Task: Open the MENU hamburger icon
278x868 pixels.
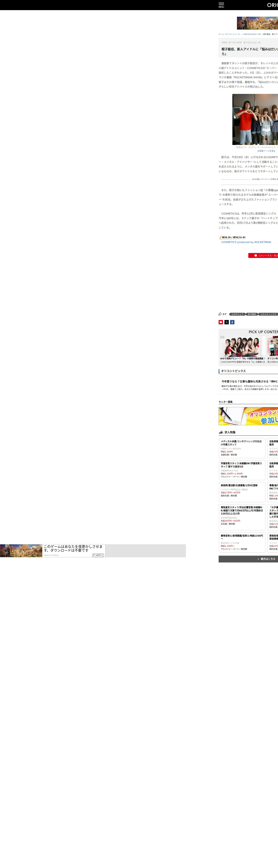Action: tap(221, 5)
